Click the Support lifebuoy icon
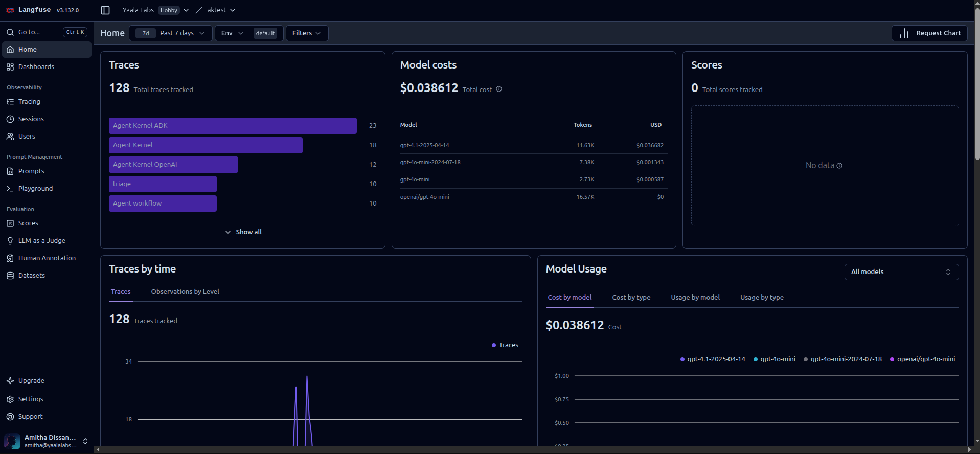980x454 pixels. (10, 417)
